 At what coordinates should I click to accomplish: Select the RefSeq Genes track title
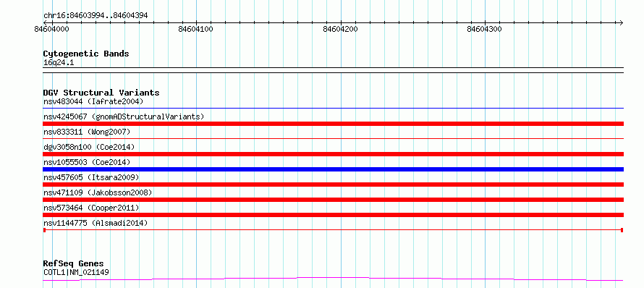click(x=74, y=263)
